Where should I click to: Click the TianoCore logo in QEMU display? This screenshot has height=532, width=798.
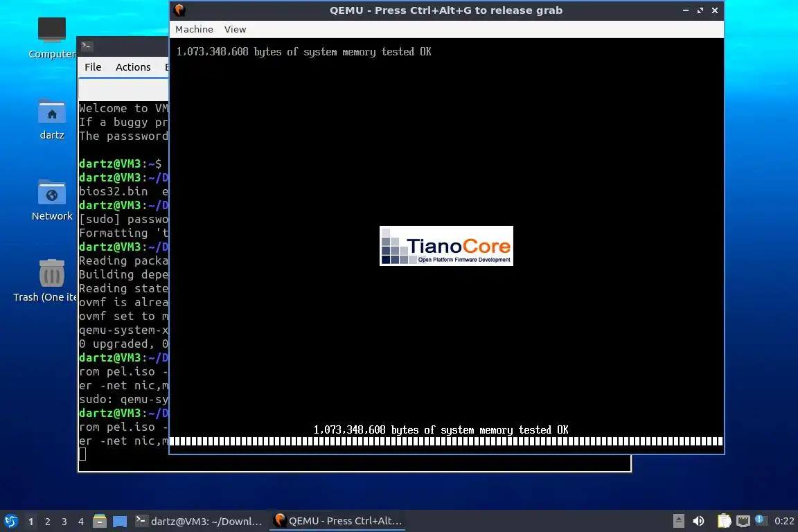(x=446, y=246)
